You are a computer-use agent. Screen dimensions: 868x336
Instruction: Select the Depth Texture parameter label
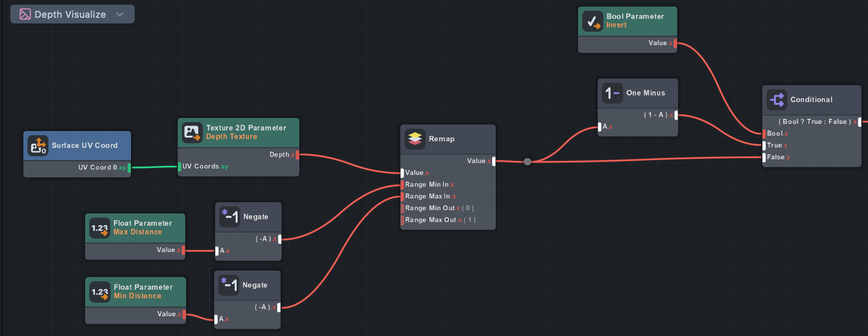(x=231, y=137)
